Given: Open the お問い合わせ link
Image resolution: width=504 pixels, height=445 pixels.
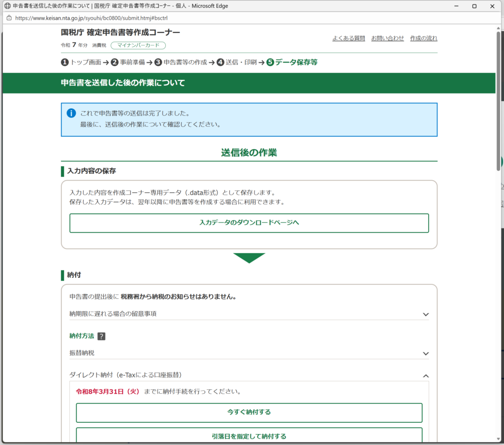Looking at the screenshot, I should (x=387, y=38).
